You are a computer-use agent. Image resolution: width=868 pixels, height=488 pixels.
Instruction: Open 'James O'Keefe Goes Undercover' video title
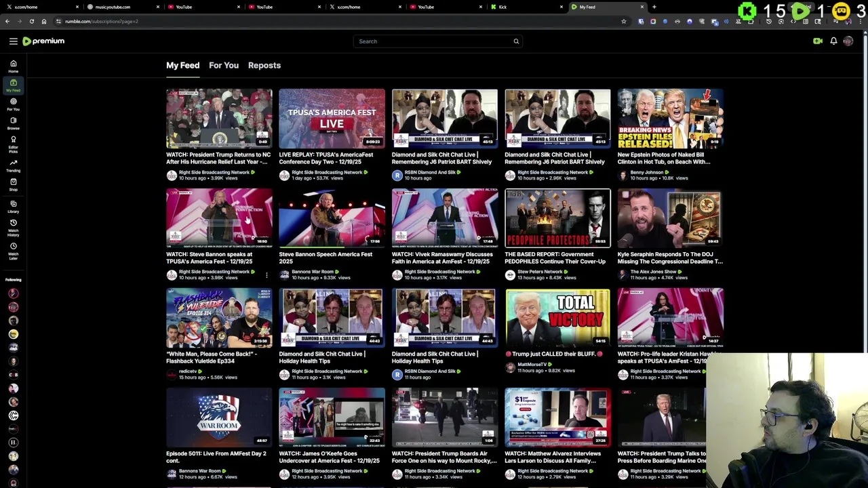pyautogui.click(x=329, y=457)
